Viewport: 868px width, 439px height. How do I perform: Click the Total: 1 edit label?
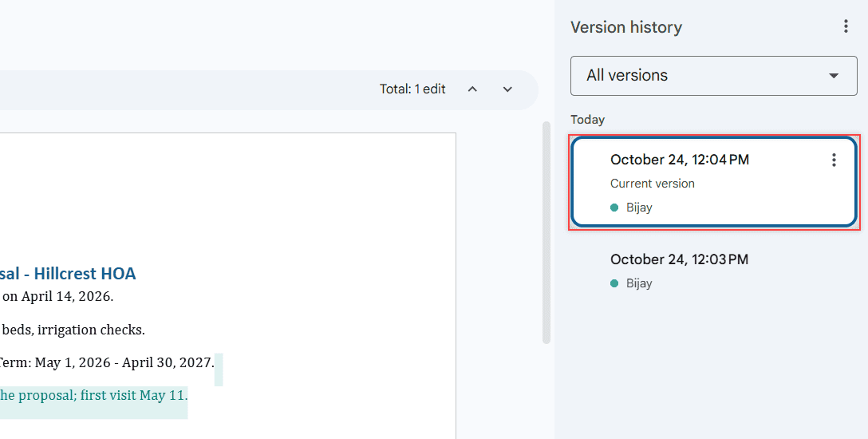click(x=412, y=89)
